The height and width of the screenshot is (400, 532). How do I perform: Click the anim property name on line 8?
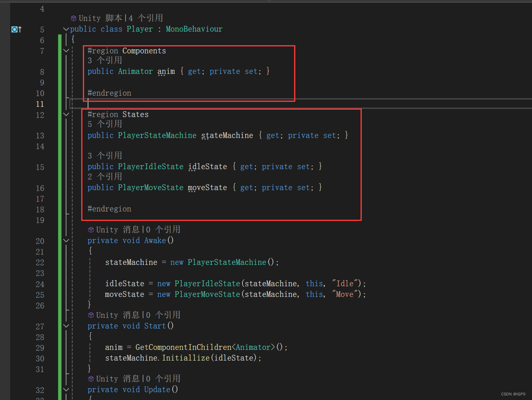tap(166, 71)
